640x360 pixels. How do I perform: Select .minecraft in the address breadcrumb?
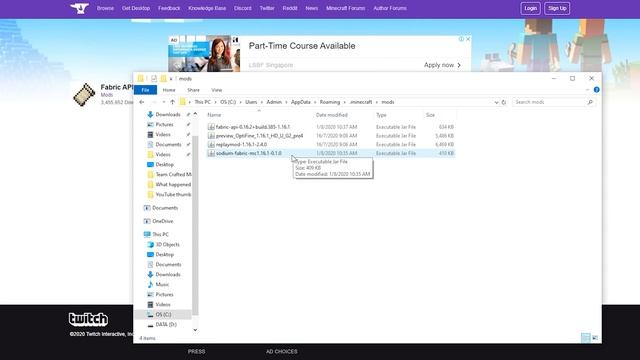coord(361,102)
